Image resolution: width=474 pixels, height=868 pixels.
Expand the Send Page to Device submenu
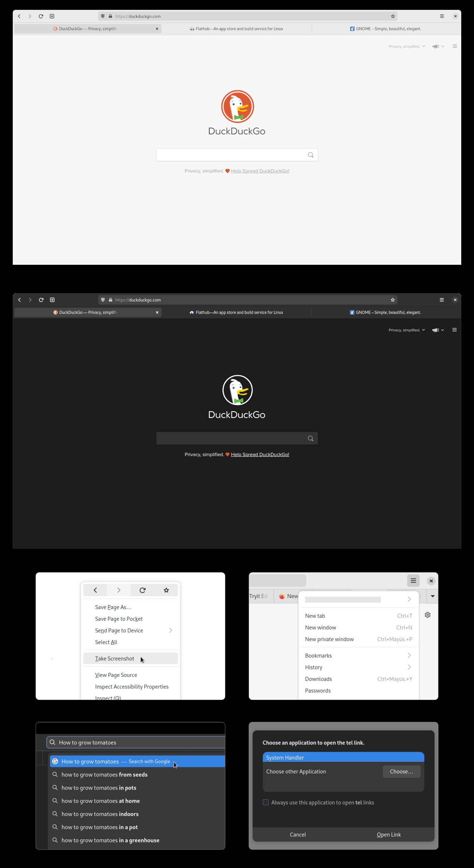[131, 631]
